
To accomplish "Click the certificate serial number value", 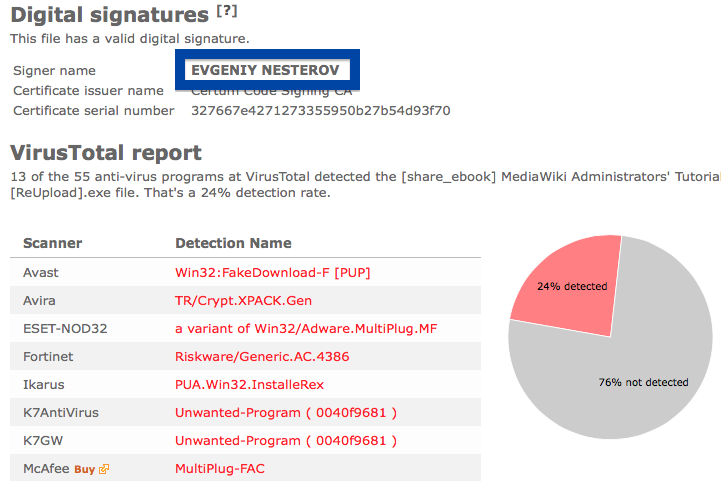I will point(320,111).
